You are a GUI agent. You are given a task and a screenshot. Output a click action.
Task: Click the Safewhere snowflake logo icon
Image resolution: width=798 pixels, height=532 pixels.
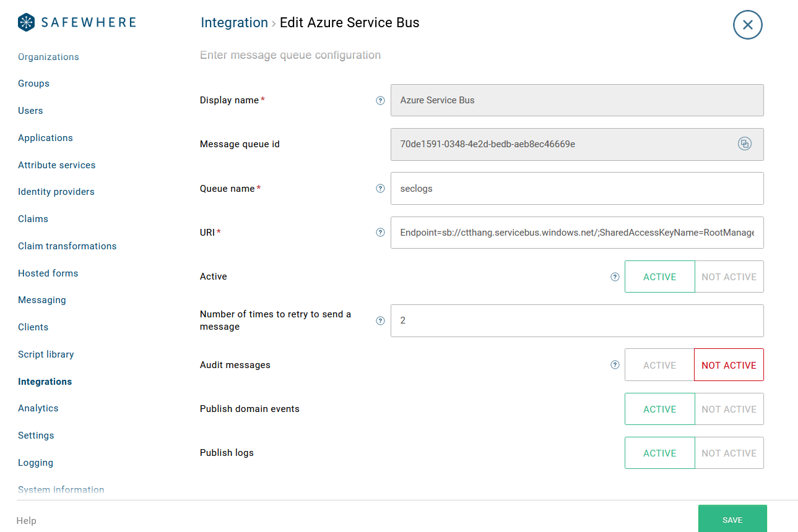(27, 23)
